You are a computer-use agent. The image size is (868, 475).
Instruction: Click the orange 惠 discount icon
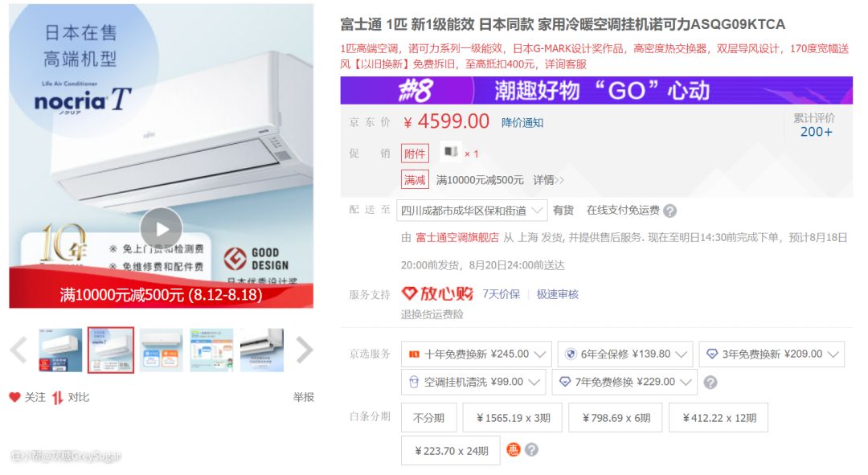(513, 449)
